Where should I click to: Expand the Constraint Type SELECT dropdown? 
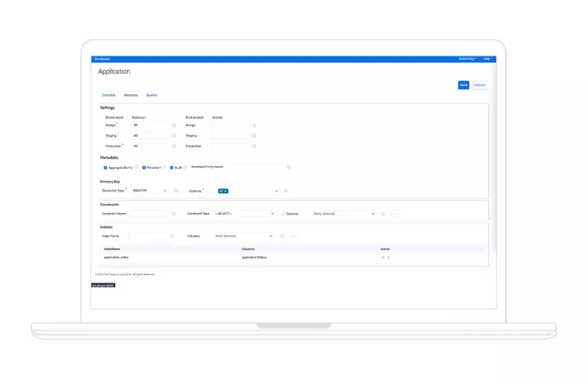(x=245, y=213)
